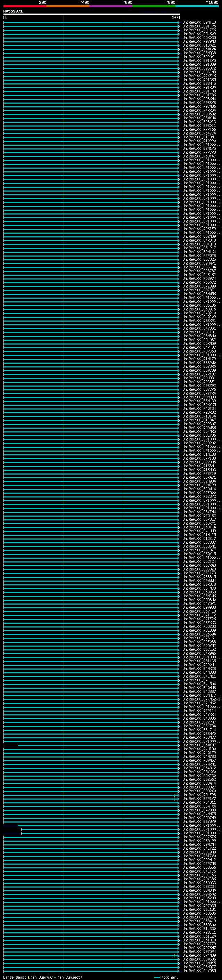Click the 147 end position label
Viewport: 222px width, 980px height.
(x=175, y=17)
